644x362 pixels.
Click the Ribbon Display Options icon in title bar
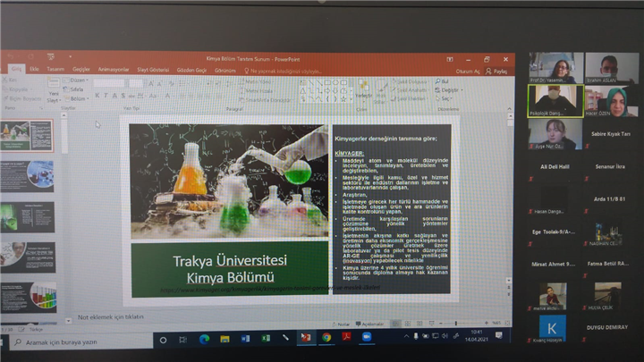(450, 60)
